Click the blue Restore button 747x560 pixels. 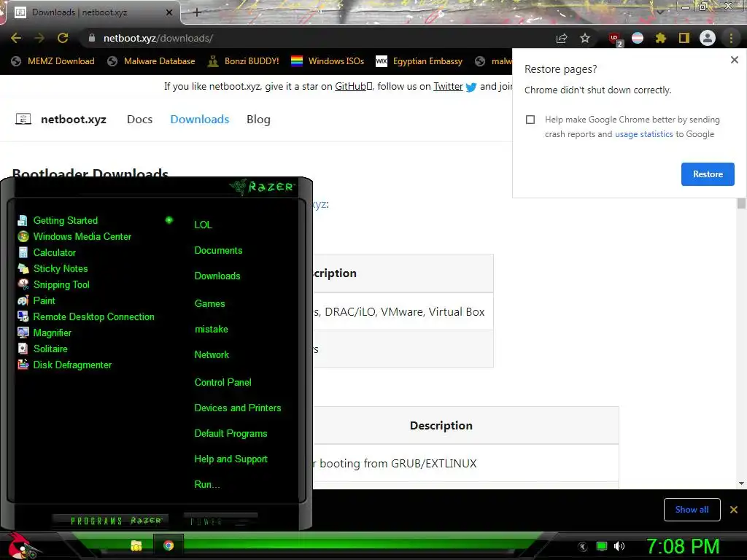click(708, 174)
